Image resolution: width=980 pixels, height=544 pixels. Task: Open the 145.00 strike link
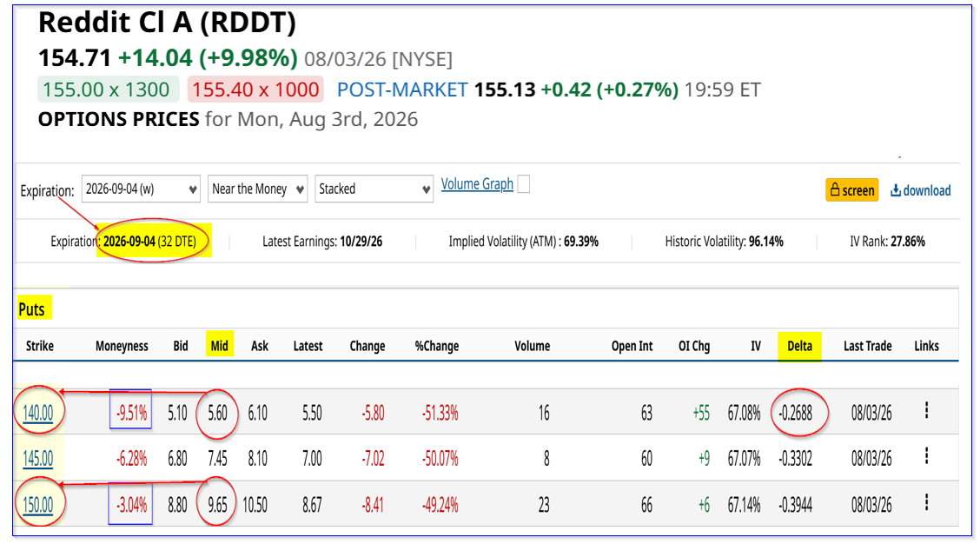click(37, 459)
